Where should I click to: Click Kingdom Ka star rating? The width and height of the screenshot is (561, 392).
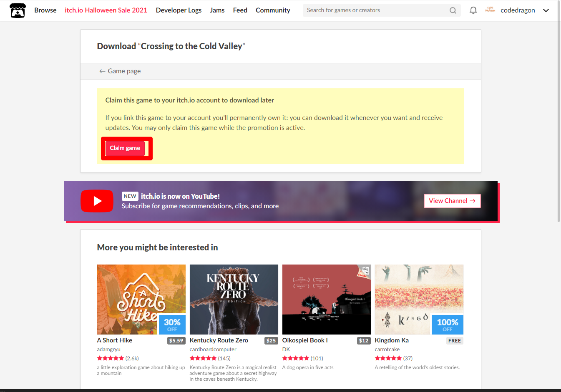point(388,358)
